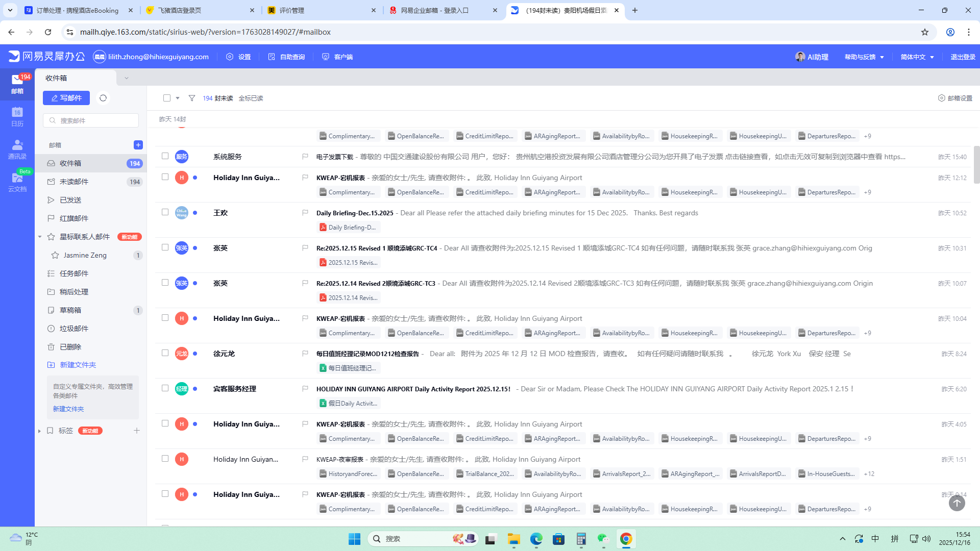Expand the 标签 tags section
980x551 pixels.
coord(40,431)
